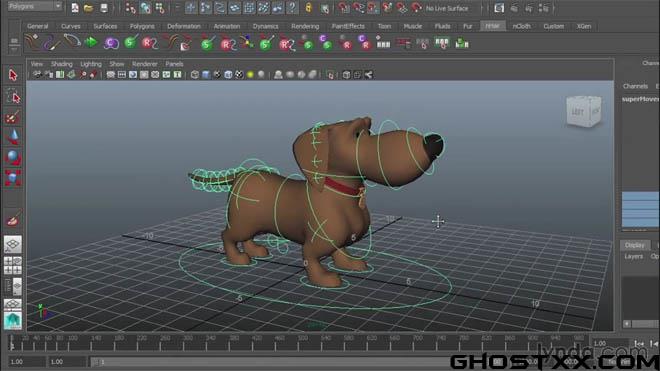
Task: Open the Panels viewport menu
Action: [x=174, y=64]
